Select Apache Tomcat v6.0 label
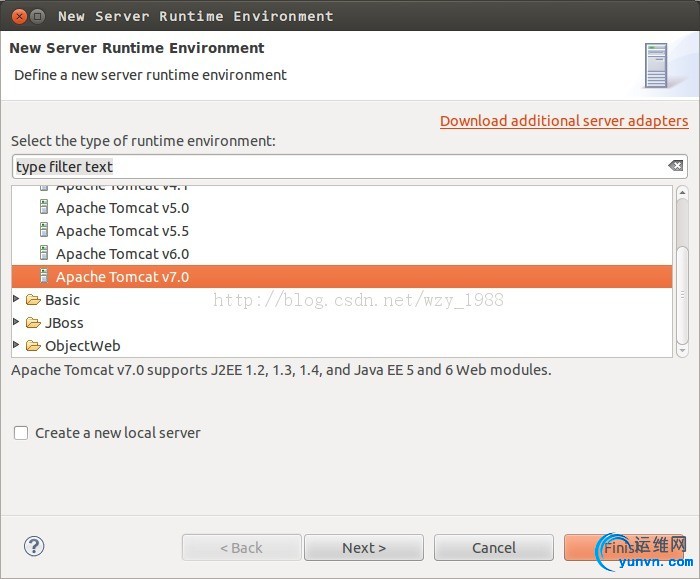 pos(122,254)
